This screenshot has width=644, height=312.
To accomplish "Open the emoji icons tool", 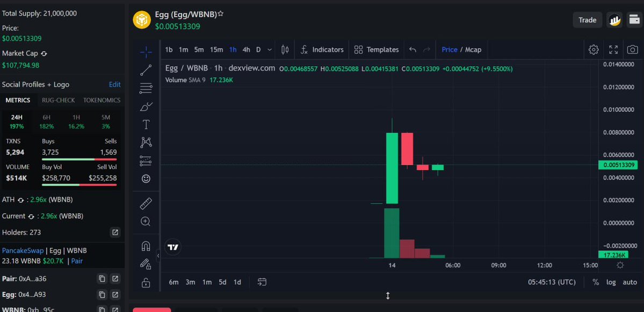I will (x=146, y=179).
